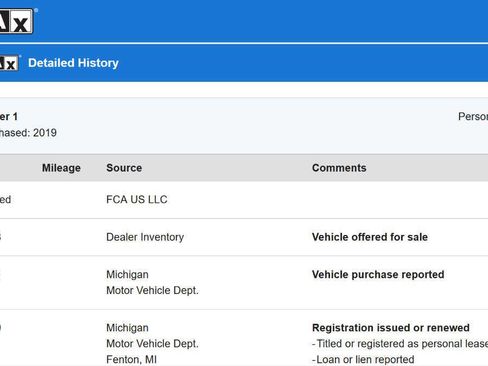Click the Vehicle offered for sale comment
488x366 pixels.
[370, 237]
